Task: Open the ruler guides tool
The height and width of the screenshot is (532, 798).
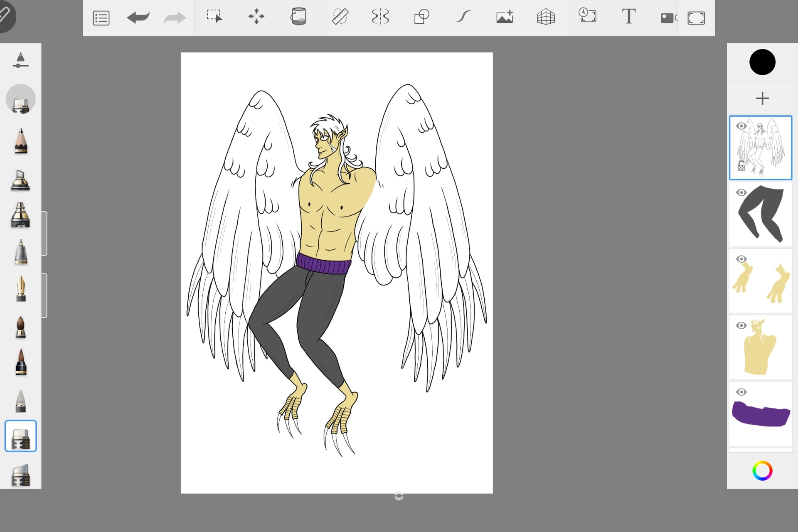Action: (x=340, y=17)
